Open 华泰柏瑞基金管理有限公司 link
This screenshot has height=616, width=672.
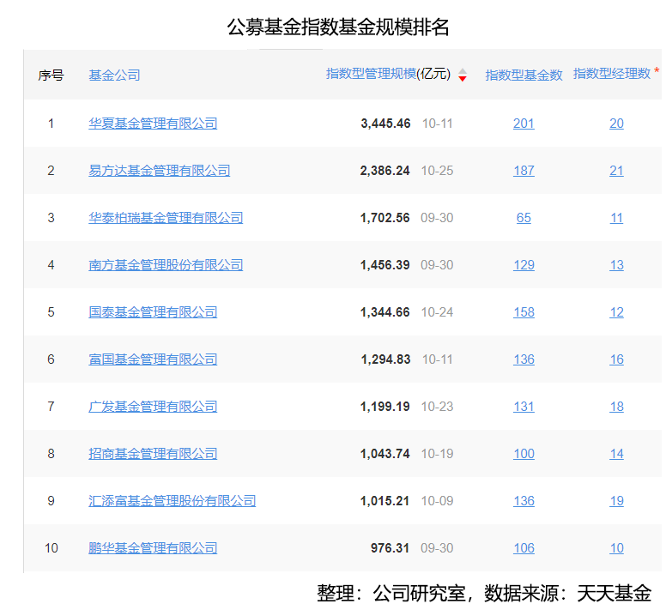coord(166,218)
